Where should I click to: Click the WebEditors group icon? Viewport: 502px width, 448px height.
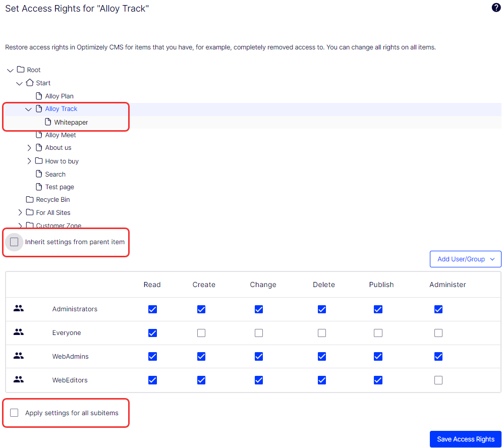point(18,380)
